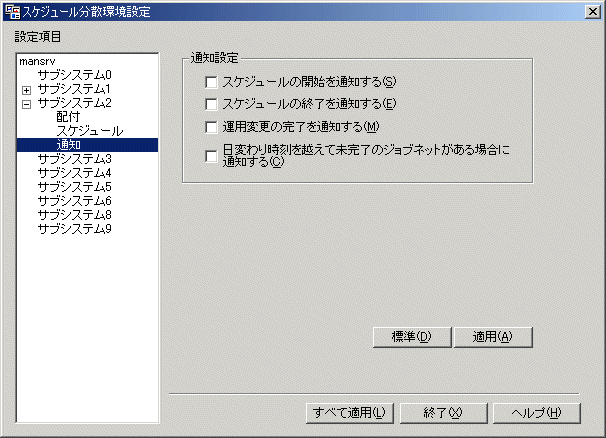
Task: Collapse サブシステム2 tree node
Action: (26, 104)
